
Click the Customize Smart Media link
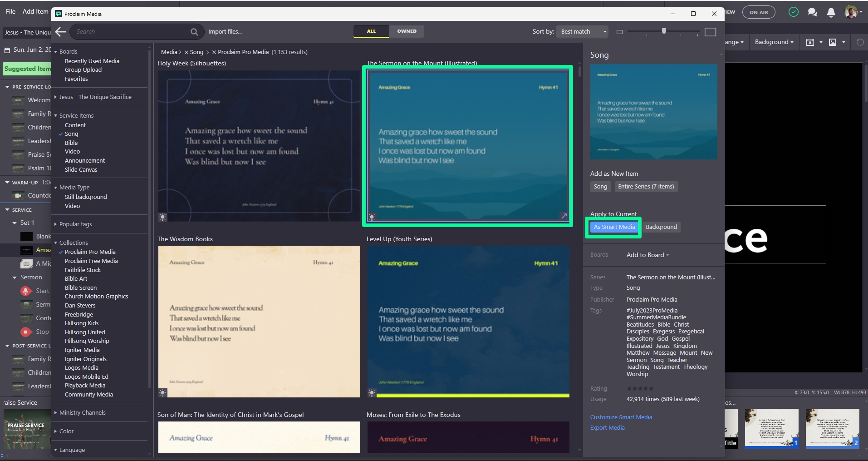click(x=621, y=417)
